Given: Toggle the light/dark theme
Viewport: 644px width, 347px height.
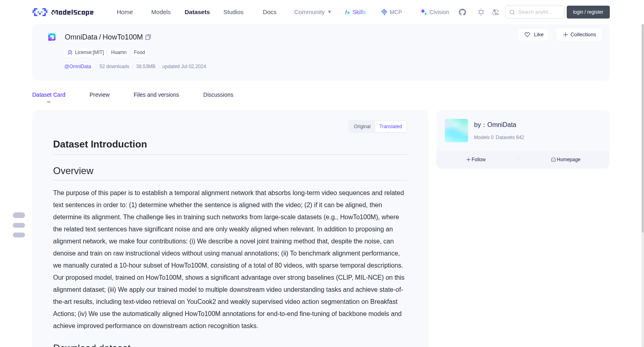Looking at the screenshot, I should click(481, 12).
